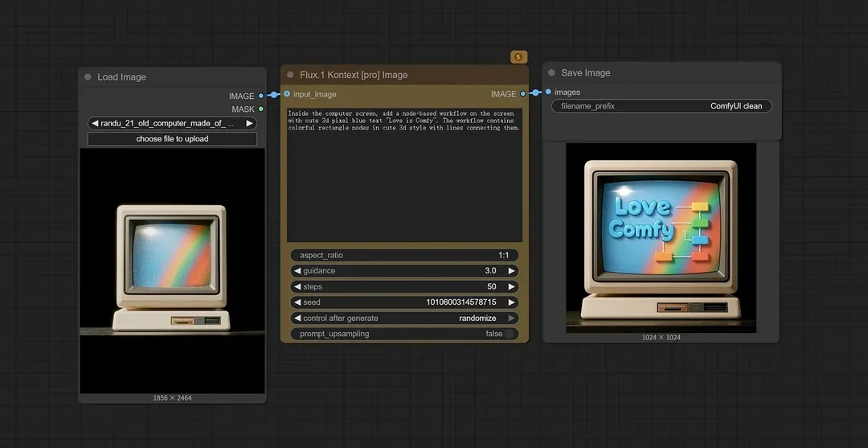Open control after generate randomize dropdown
Image resolution: width=868 pixels, height=448 pixels.
(x=404, y=318)
